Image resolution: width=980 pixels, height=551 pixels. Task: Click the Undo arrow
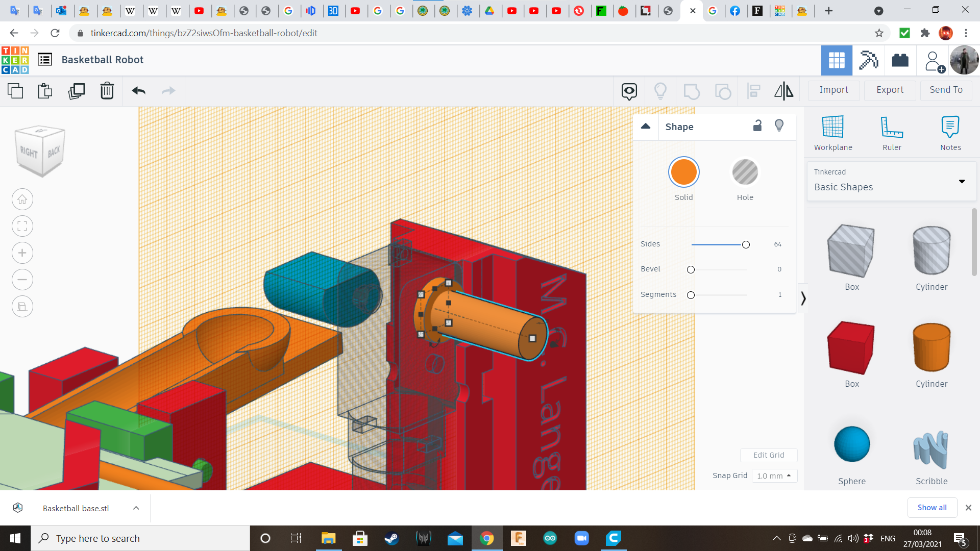coord(139,91)
